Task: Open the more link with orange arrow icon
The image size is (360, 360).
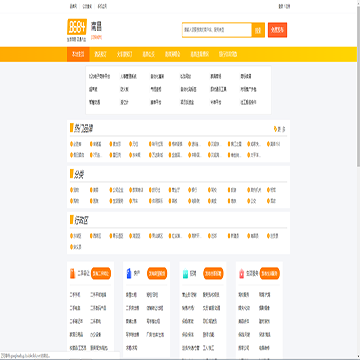Action: (279, 129)
